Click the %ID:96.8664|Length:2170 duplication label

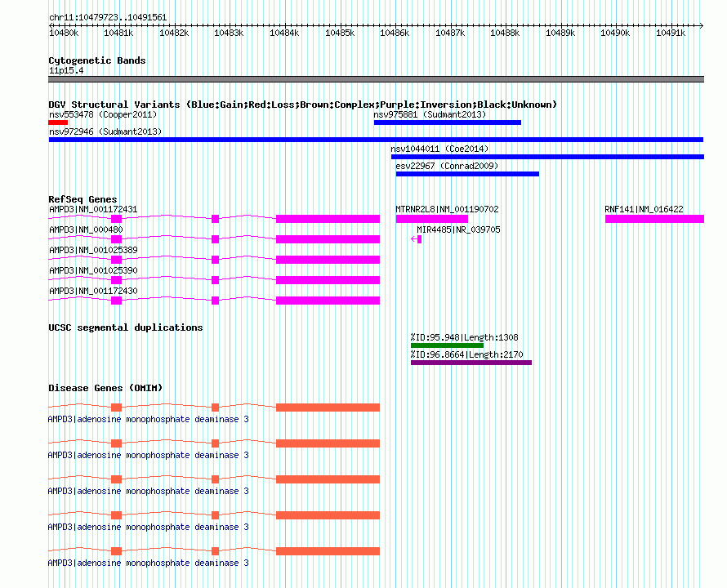(x=466, y=354)
